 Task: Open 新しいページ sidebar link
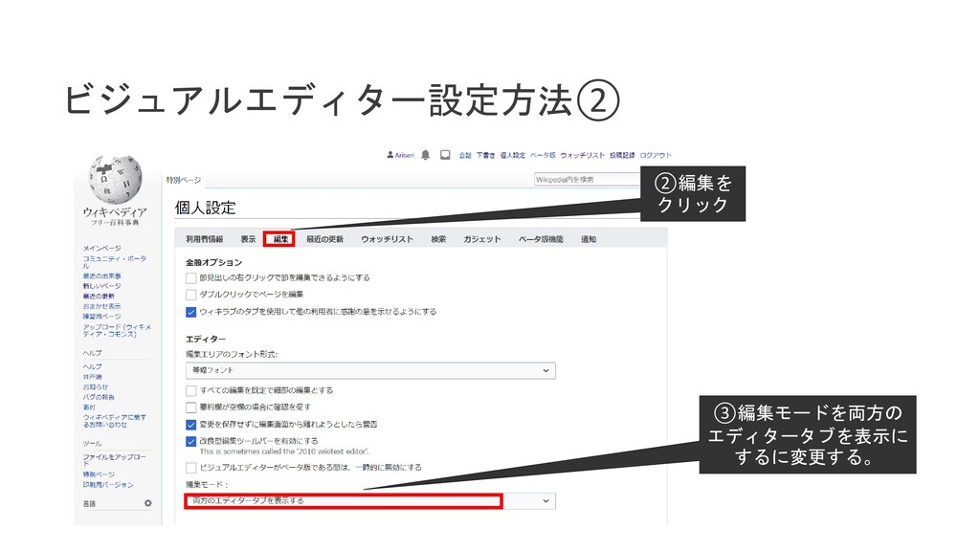pyautogui.click(x=101, y=285)
